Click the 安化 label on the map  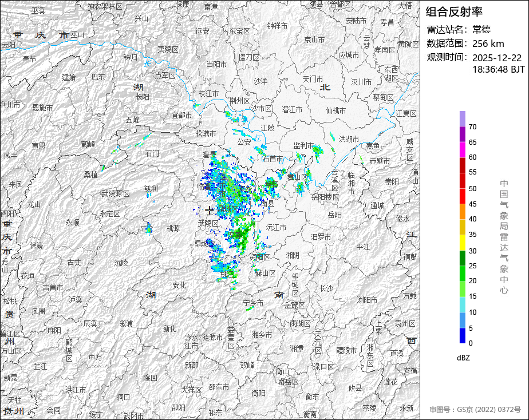(179, 285)
